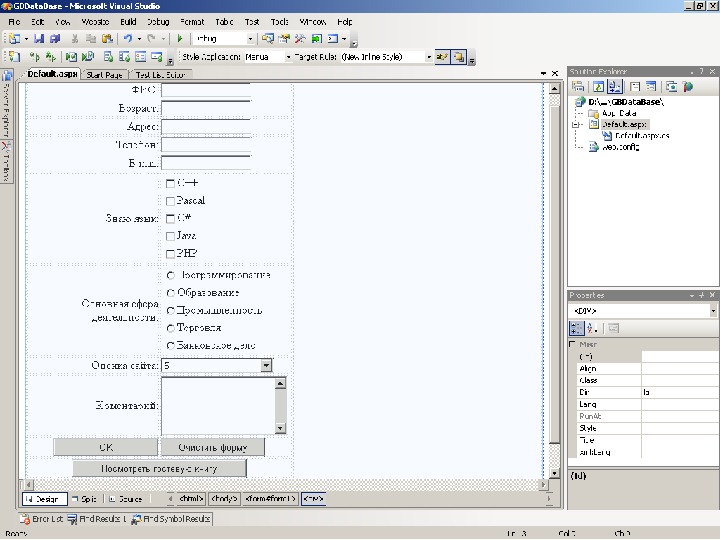Viewport: 720px width, 540px height.
Task: Open the Target Rule dropdown
Action: (429, 57)
